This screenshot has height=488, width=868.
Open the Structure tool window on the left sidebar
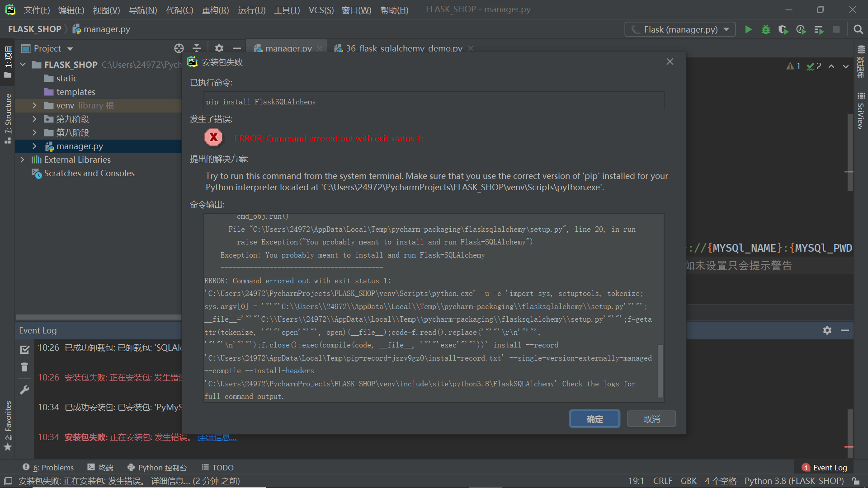(8, 118)
